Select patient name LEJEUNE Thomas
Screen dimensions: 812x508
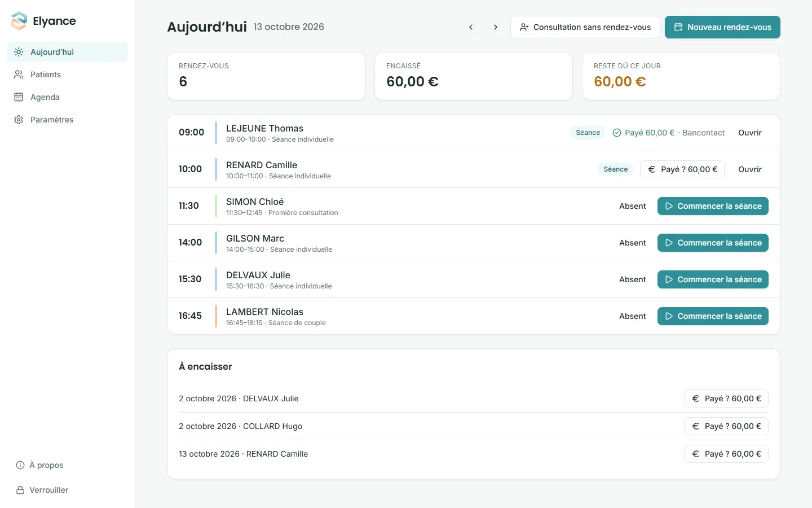(264, 128)
